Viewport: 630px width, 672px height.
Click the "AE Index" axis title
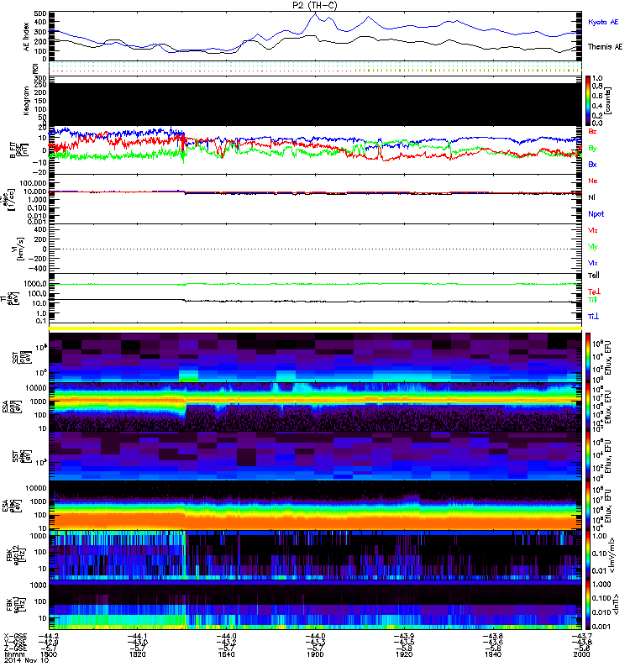pyautogui.click(x=26, y=37)
